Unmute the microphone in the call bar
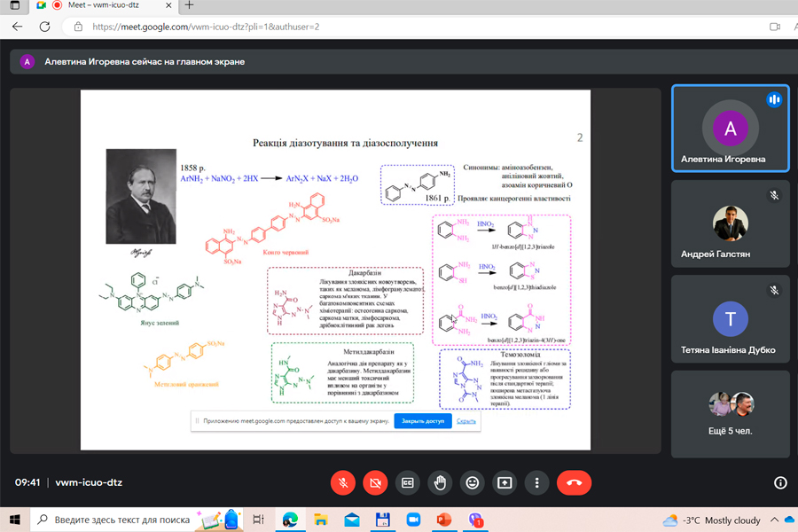Viewport: 798px width, 532px height. [x=343, y=482]
